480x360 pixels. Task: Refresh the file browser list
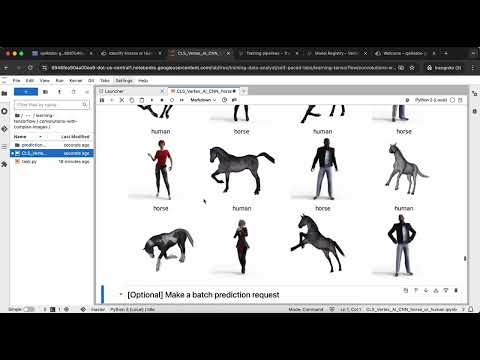(x=73, y=92)
